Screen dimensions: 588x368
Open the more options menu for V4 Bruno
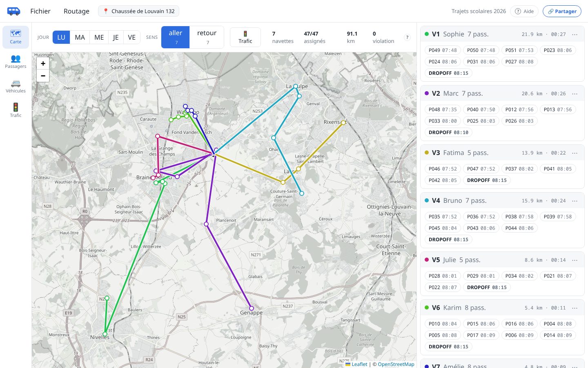pos(575,201)
